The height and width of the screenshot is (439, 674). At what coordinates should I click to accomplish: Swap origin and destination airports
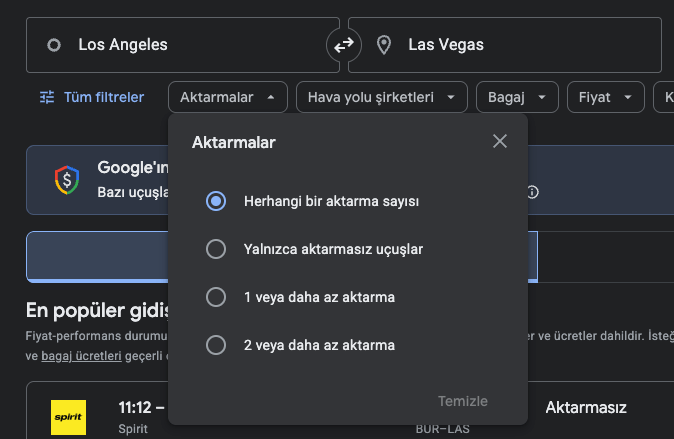(344, 45)
